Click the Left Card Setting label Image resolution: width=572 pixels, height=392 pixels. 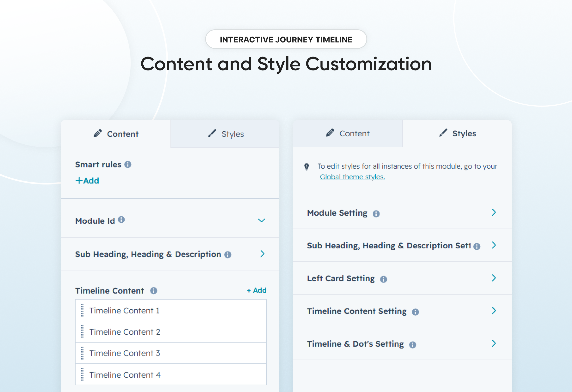pyautogui.click(x=341, y=279)
